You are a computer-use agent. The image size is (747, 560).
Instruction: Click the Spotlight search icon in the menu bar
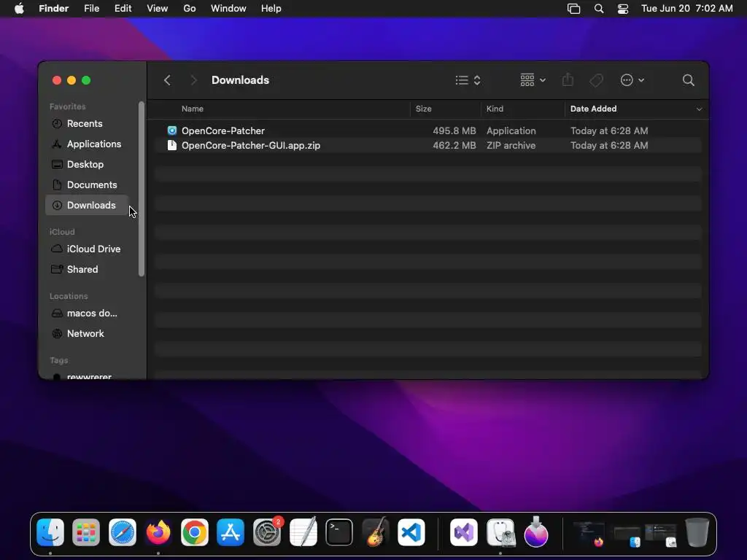(599, 9)
